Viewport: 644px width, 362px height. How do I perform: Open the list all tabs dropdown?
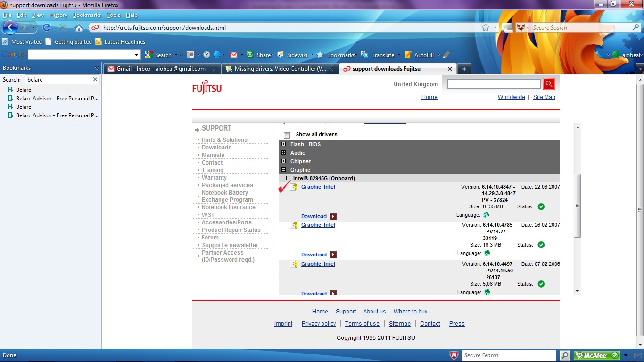click(640, 69)
